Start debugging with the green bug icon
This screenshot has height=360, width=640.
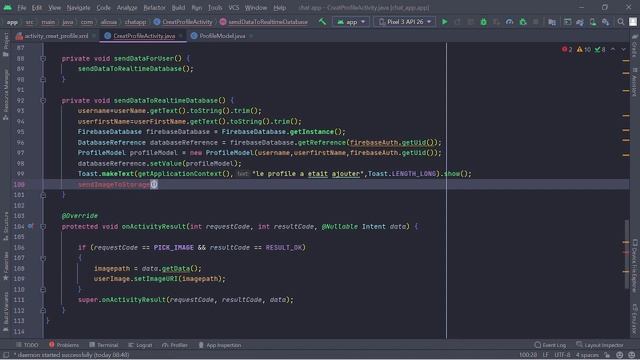(x=484, y=22)
